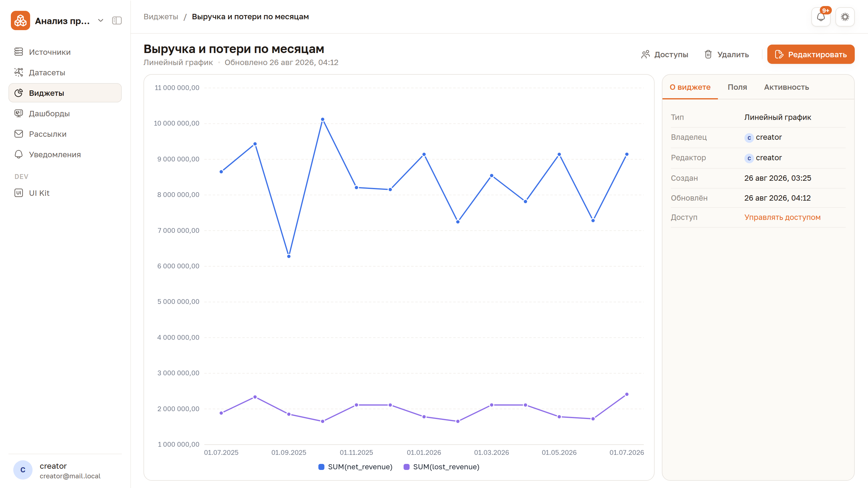
Task: Collapse the sidebar panel icon
Action: (x=117, y=20)
